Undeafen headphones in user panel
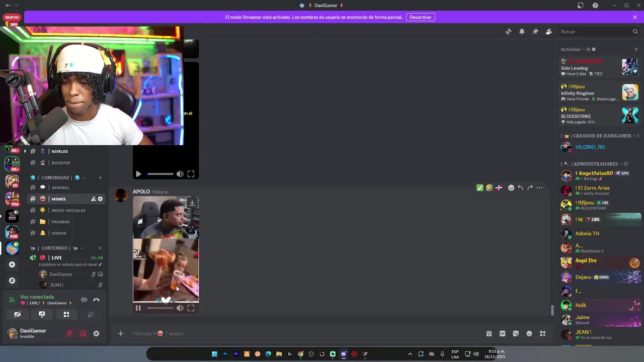The height and width of the screenshot is (362, 644). pyautogui.click(x=83, y=333)
